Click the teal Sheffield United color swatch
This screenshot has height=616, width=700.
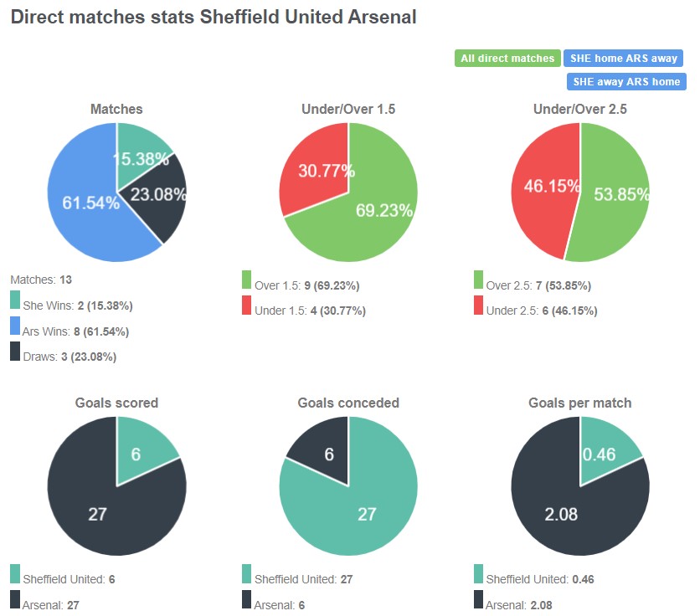(13, 579)
